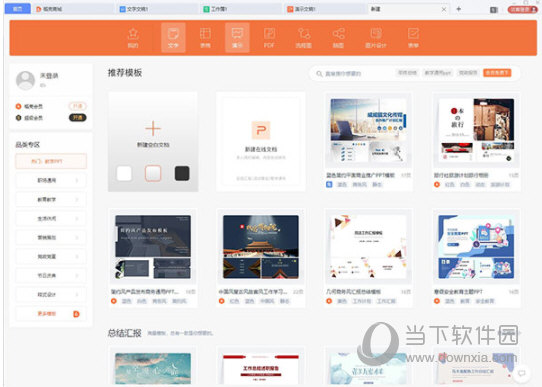Choose the white background swatch
This screenshot has height=387, width=542.
coord(124,173)
